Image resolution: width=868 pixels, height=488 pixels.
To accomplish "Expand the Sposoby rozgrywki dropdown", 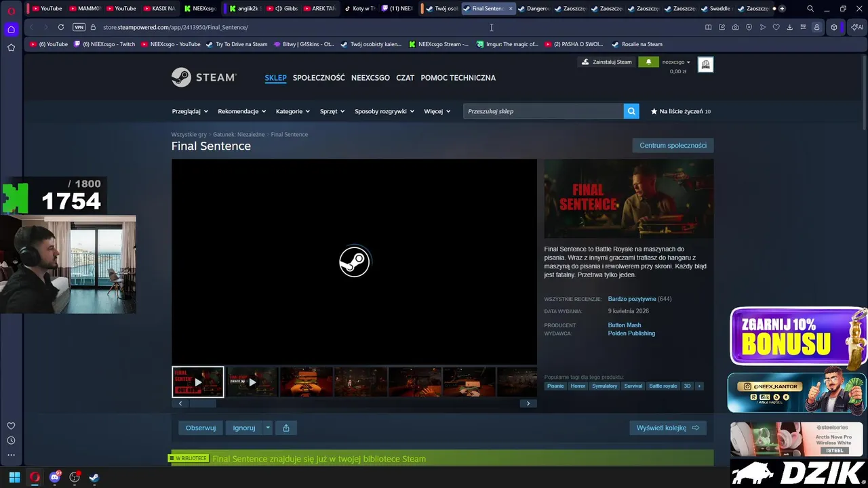I will (x=384, y=111).
